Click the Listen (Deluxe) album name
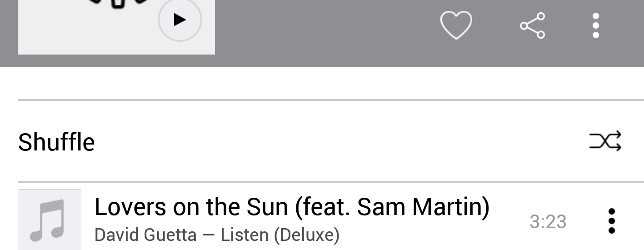This screenshot has height=250, width=644. [x=280, y=235]
